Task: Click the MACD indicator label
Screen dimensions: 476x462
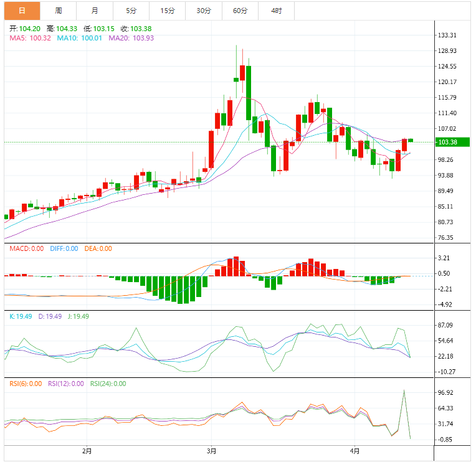Action: tap(26, 248)
